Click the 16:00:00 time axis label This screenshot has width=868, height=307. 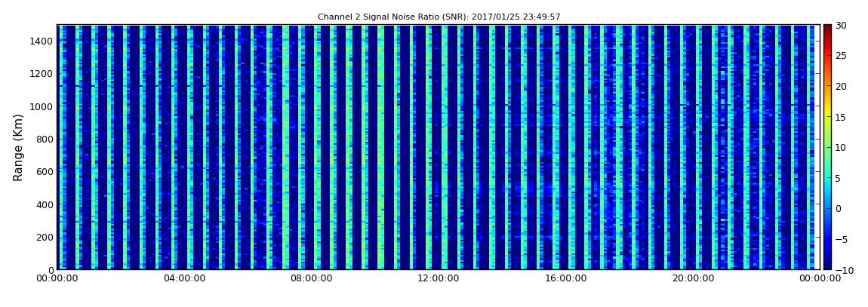click(x=565, y=278)
